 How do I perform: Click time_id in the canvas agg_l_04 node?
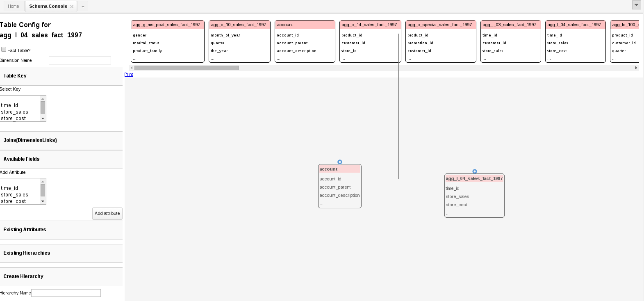453,188
